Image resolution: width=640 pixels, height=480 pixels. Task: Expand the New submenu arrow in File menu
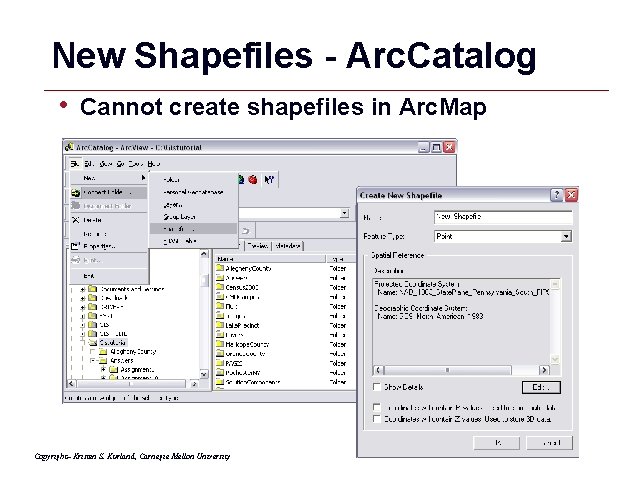143,178
